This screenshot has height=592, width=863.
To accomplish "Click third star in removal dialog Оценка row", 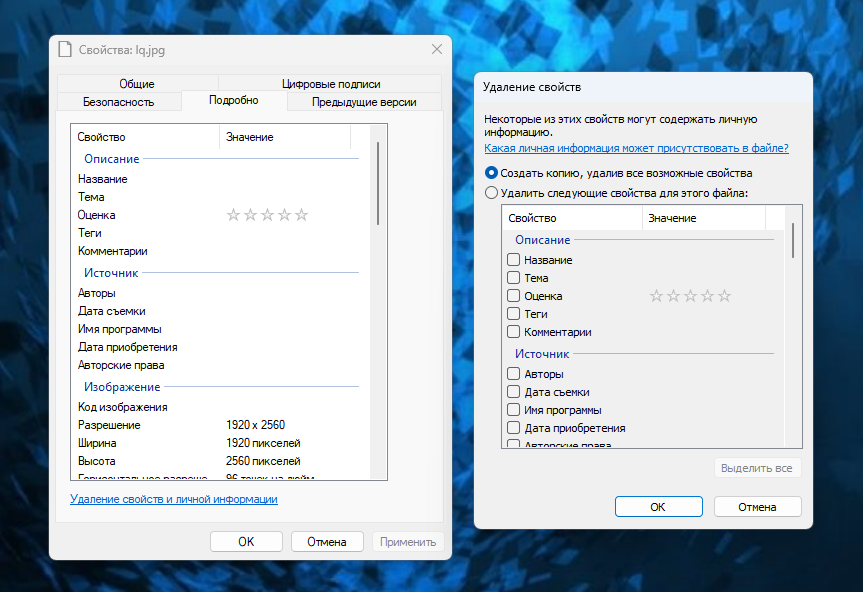I will pyautogui.click(x=690, y=296).
